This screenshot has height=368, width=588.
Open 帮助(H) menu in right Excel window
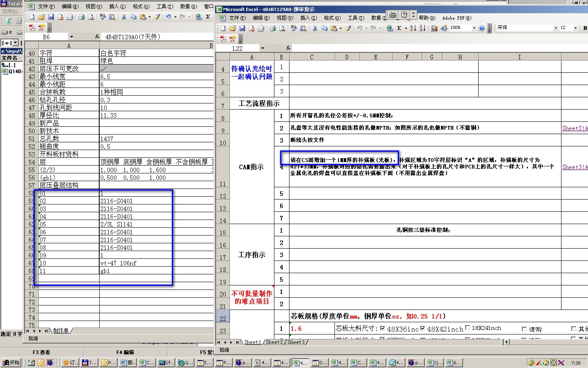pos(427,18)
